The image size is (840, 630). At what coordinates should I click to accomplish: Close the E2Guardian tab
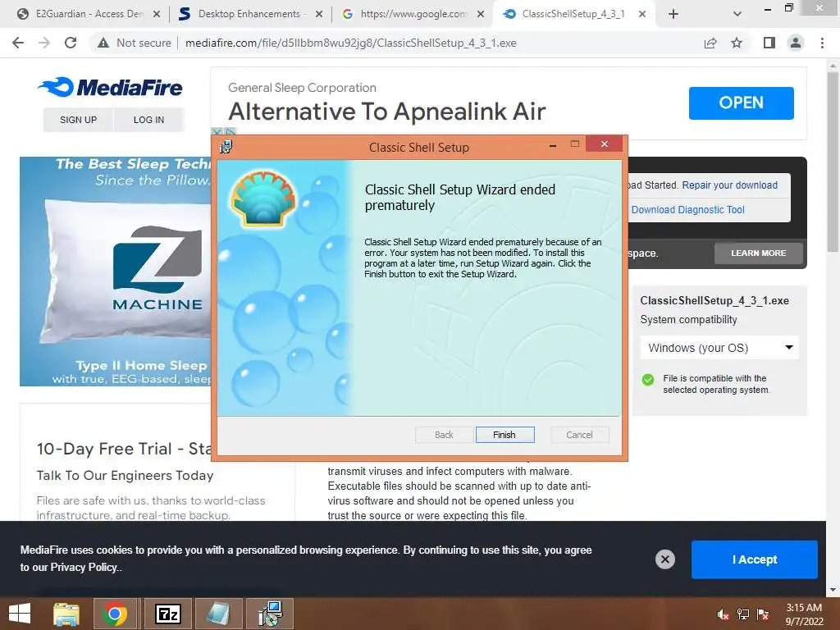[x=157, y=15]
